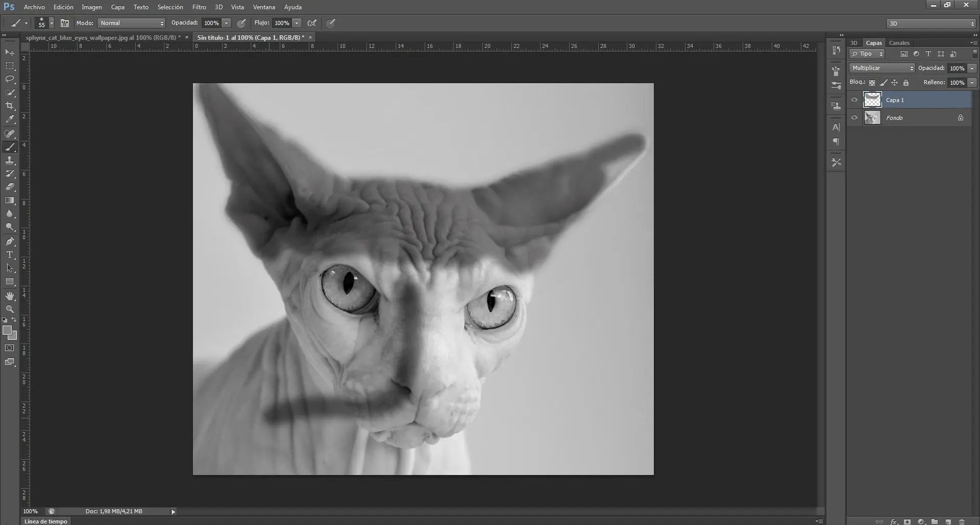Toggle lock transparent pixels

pos(872,83)
